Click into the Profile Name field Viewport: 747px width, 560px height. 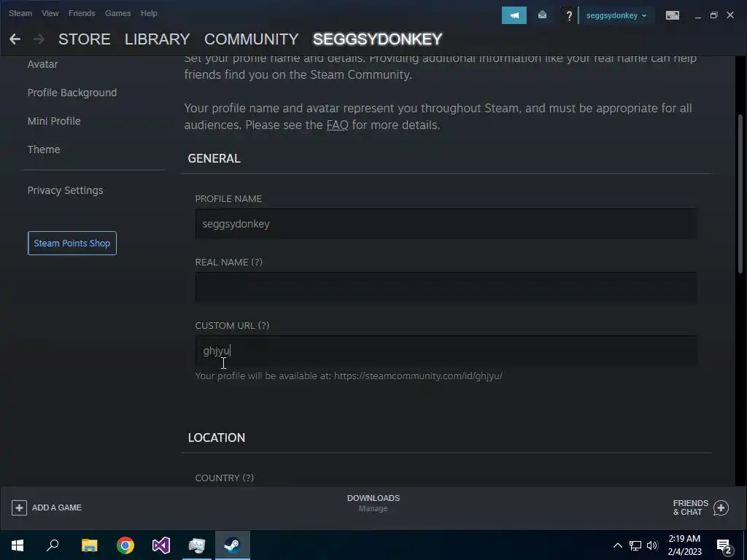(x=446, y=224)
